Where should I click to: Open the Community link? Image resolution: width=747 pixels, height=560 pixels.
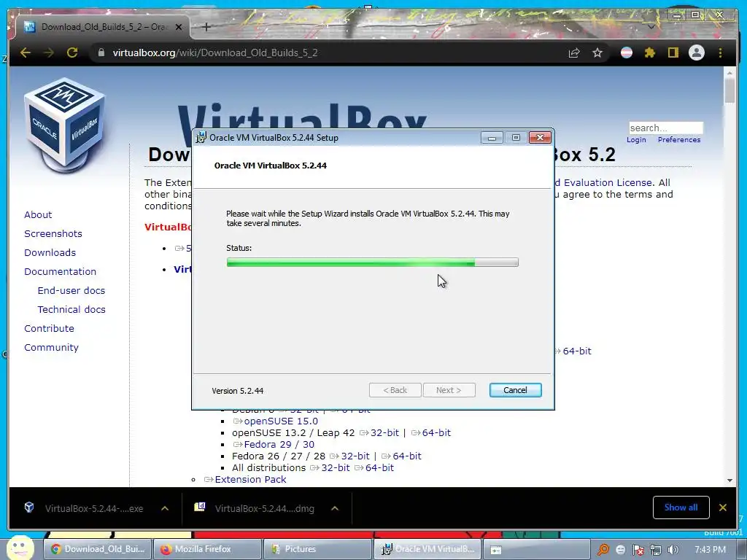pos(52,348)
